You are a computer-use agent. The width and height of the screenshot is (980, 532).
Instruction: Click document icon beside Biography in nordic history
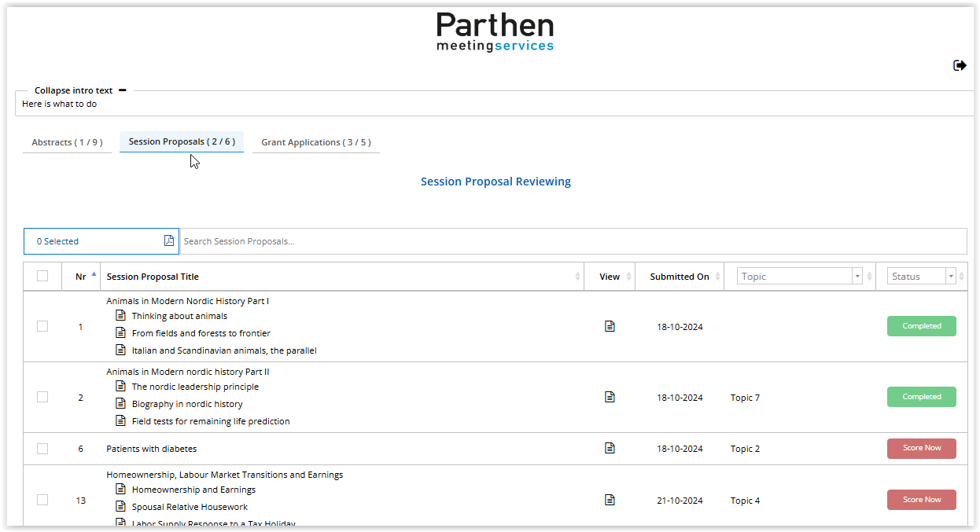coord(120,404)
